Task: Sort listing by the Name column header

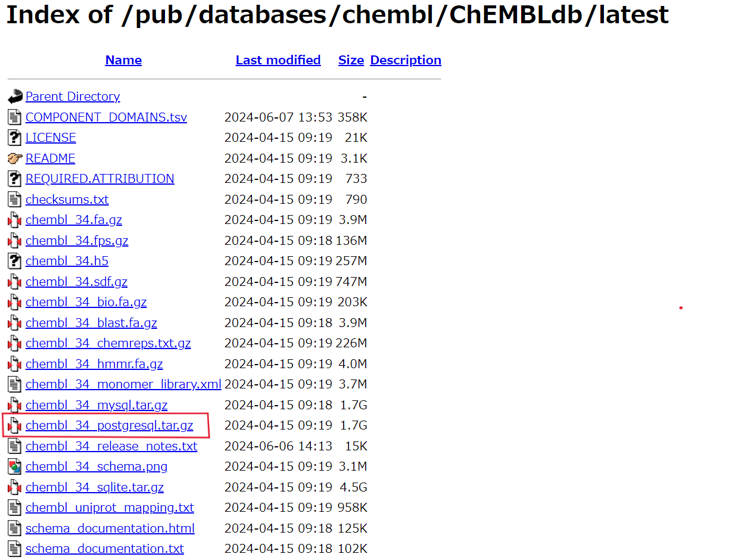Action: pos(123,60)
